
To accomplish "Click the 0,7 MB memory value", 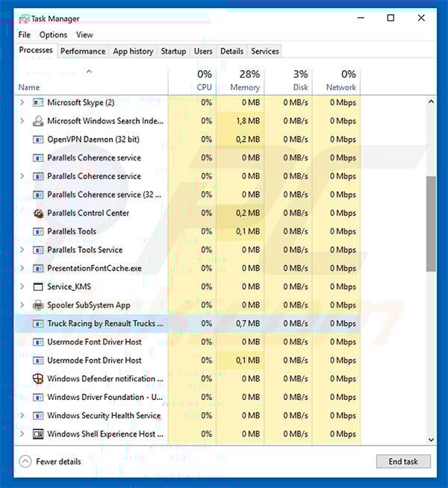I will [248, 324].
